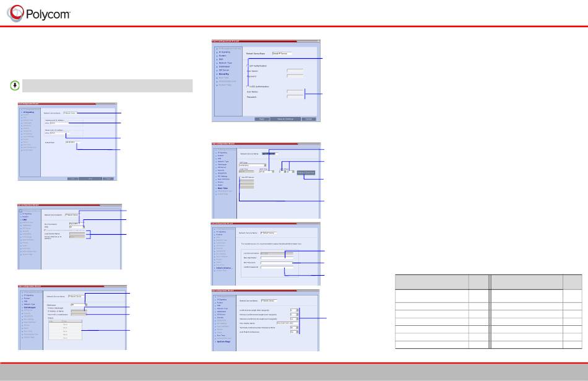Select Routers in the Security wizard sidebar
Image resolution: width=588 pixels, height=381 pixels.
click(222, 56)
